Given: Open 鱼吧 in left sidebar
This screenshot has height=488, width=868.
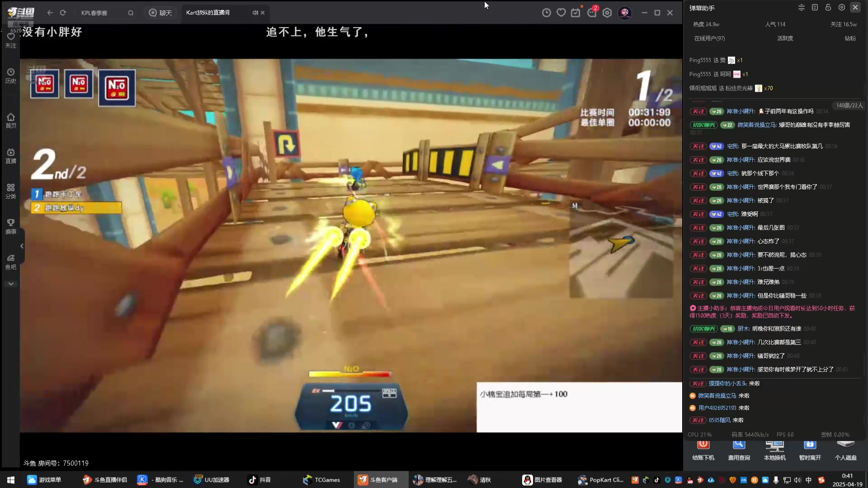Looking at the screenshot, I should (11, 262).
